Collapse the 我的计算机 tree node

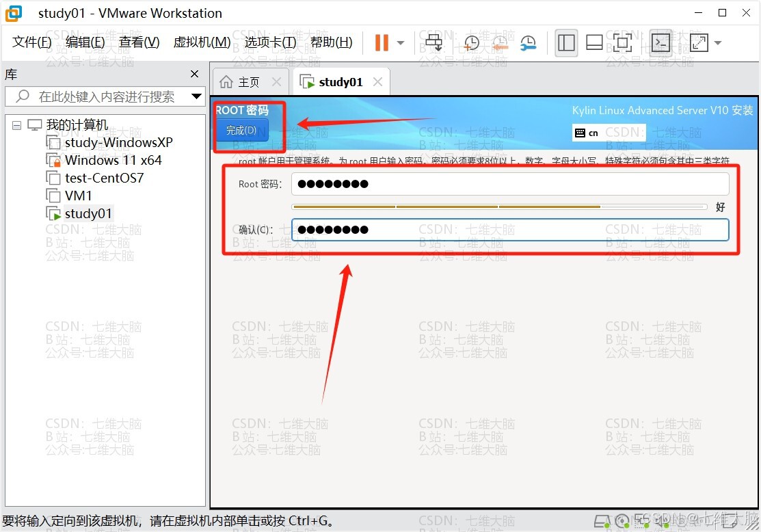click(16, 125)
